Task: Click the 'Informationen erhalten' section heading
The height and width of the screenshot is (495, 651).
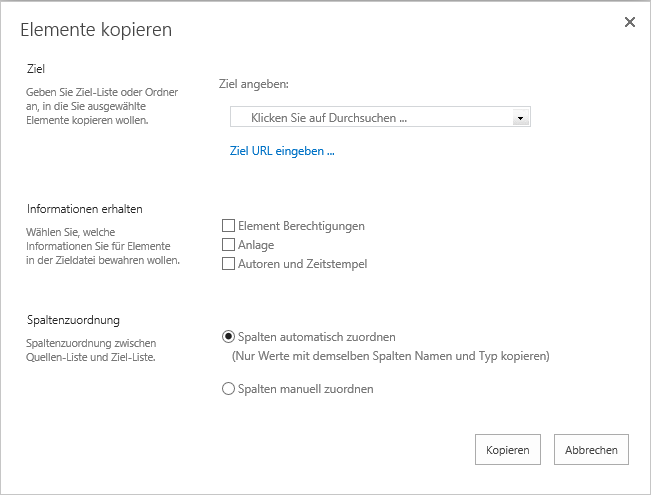Action: (x=85, y=209)
